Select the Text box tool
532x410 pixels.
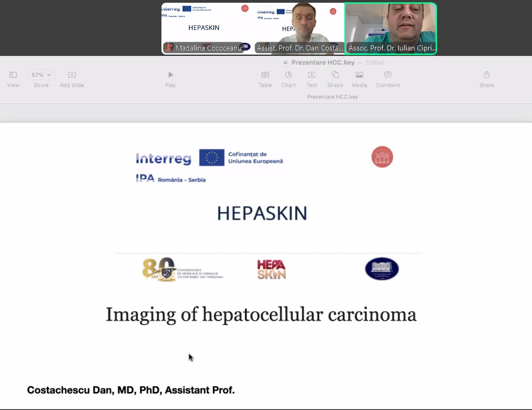pyautogui.click(x=311, y=75)
